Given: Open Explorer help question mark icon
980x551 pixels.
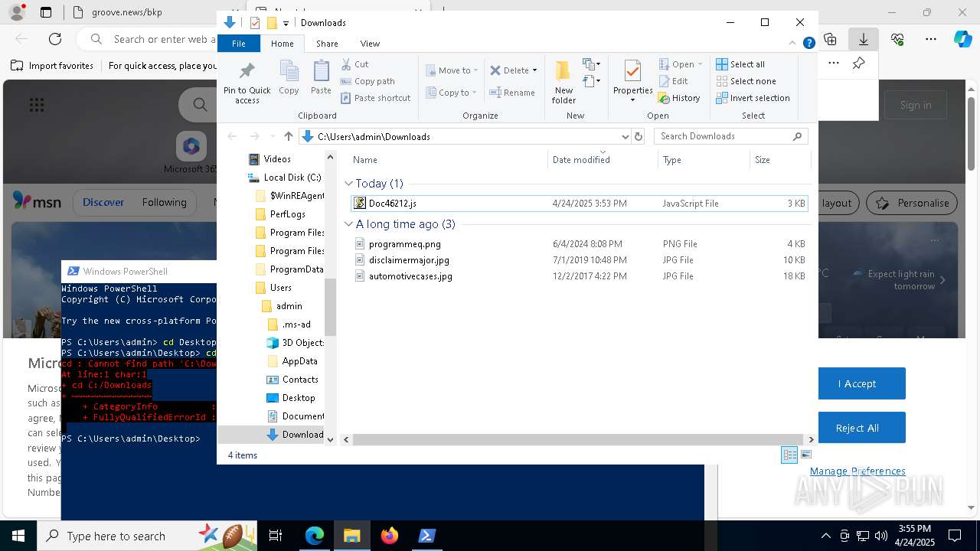Looking at the screenshot, I should pos(808,44).
